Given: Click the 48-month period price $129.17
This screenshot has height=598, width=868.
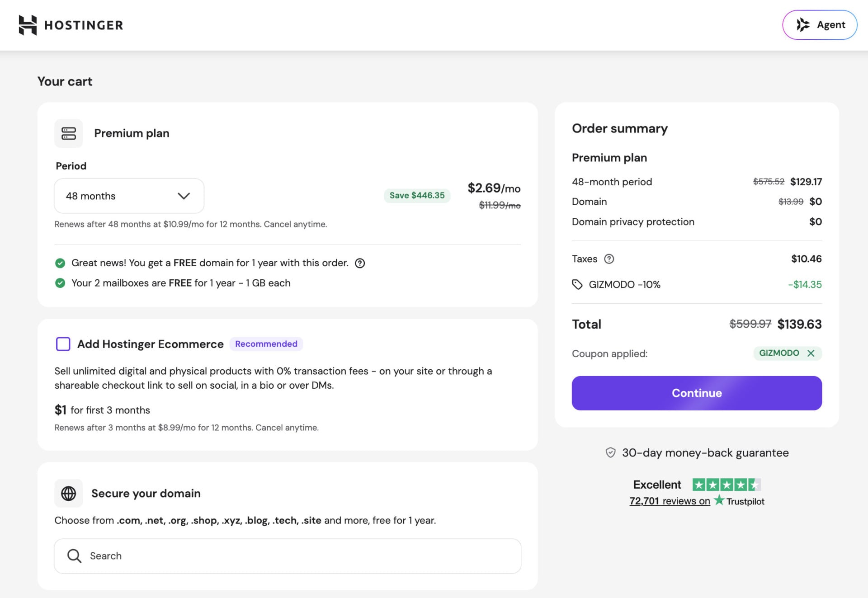Looking at the screenshot, I should (x=806, y=182).
